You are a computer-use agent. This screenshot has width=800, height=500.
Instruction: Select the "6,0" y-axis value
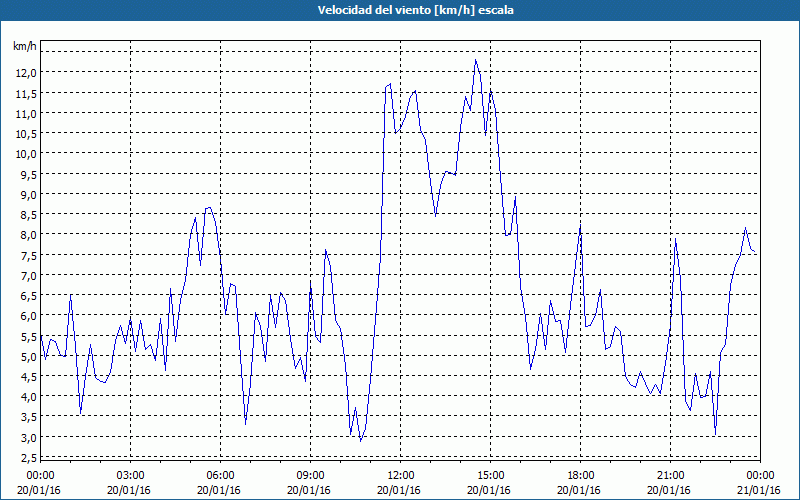click(28, 316)
